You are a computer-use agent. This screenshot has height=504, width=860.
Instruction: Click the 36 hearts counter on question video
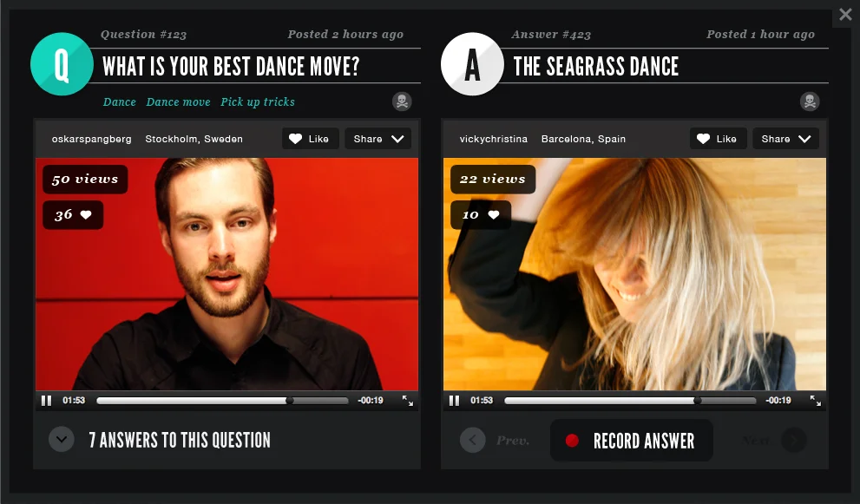click(x=73, y=215)
